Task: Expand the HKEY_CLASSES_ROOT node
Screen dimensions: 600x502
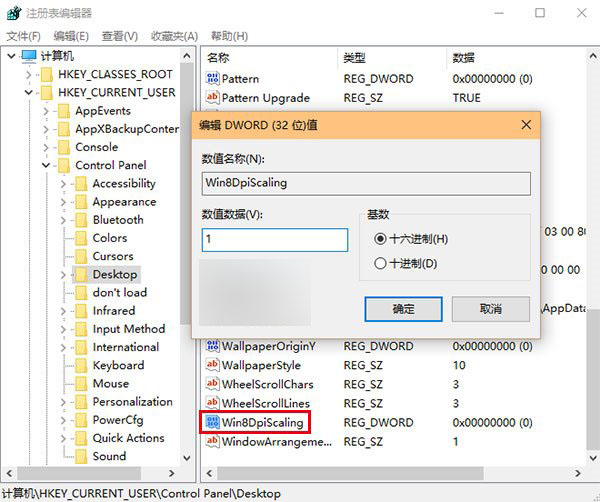Action: tap(29, 75)
